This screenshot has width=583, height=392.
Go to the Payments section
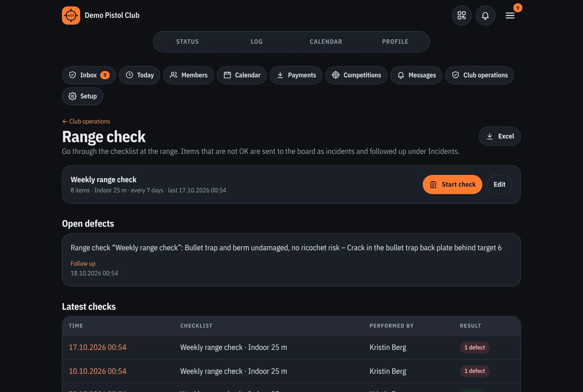[296, 75]
